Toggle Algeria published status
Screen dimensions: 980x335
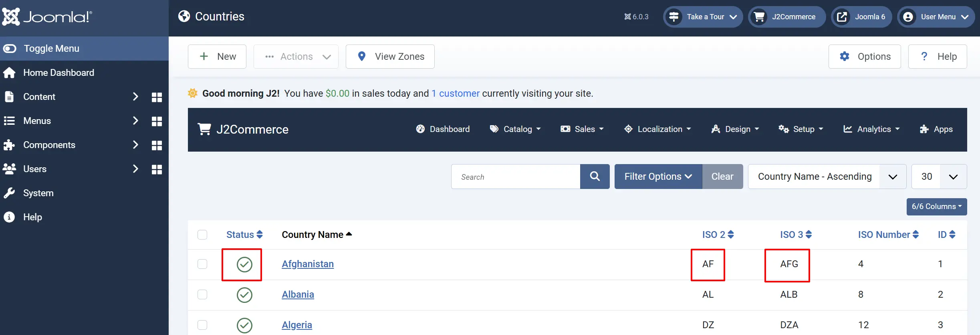pyautogui.click(x=244, y=325)
